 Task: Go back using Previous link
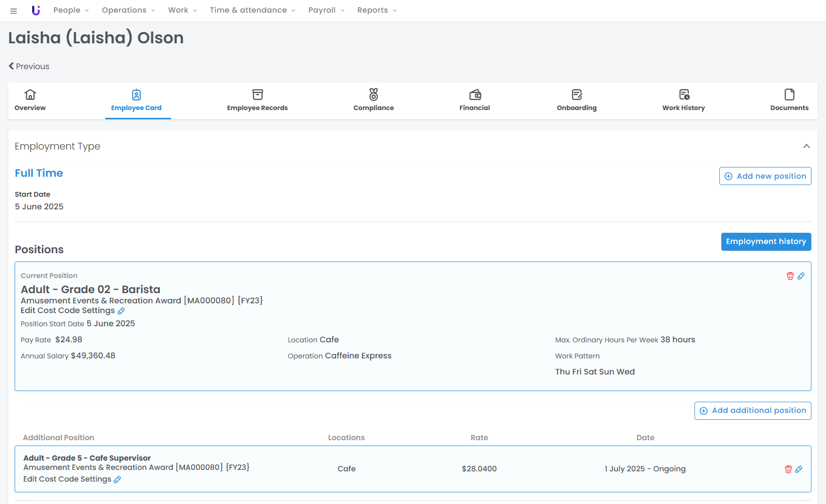[x=29, y=66]
